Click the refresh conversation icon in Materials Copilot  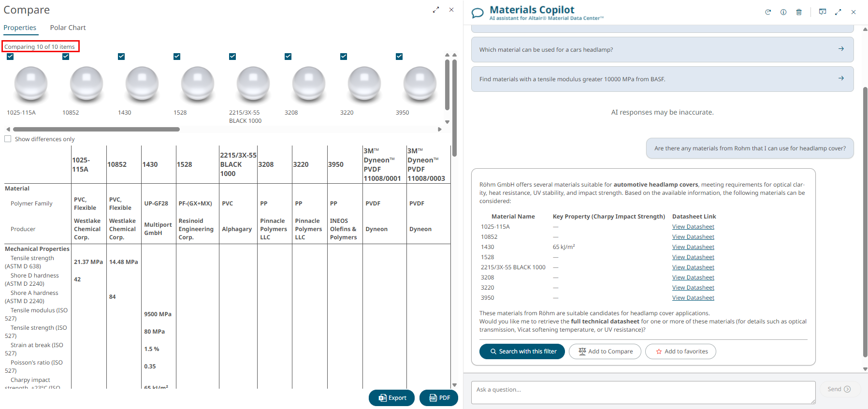(768, 12)
